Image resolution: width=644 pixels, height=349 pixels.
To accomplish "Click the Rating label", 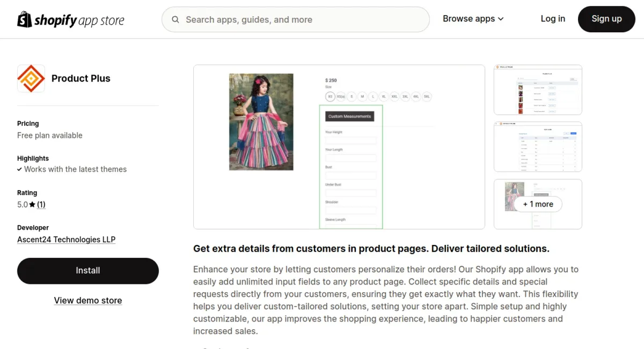I will 27,193.
